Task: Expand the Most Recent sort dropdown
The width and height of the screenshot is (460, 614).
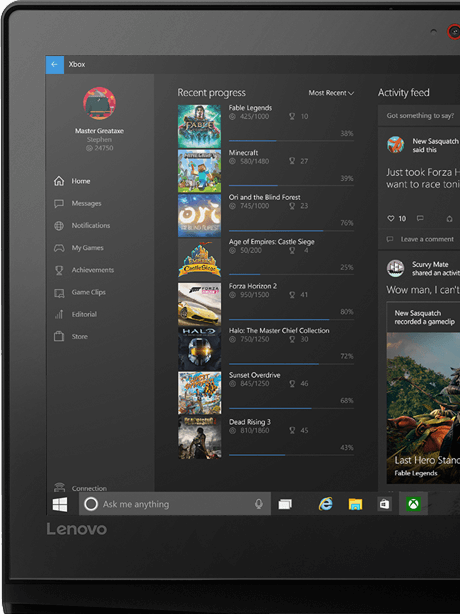Action: coord(331,93)
